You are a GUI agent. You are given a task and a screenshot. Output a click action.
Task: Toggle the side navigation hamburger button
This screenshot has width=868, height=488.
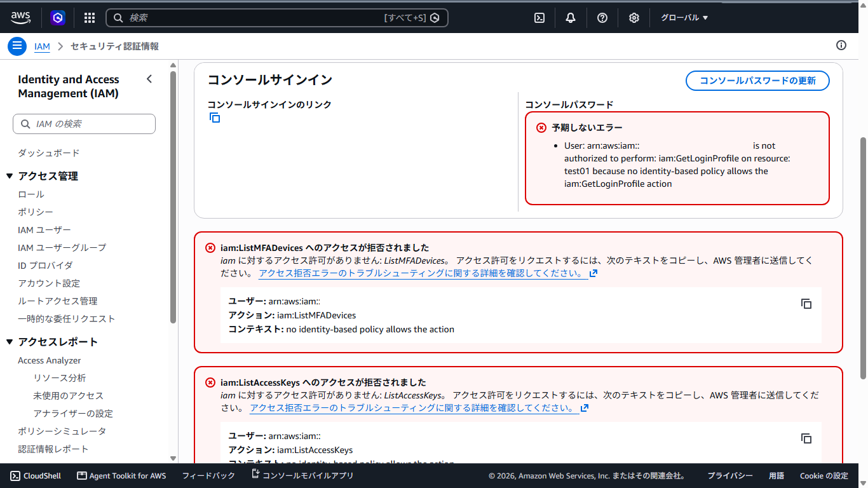coord(17,46)
